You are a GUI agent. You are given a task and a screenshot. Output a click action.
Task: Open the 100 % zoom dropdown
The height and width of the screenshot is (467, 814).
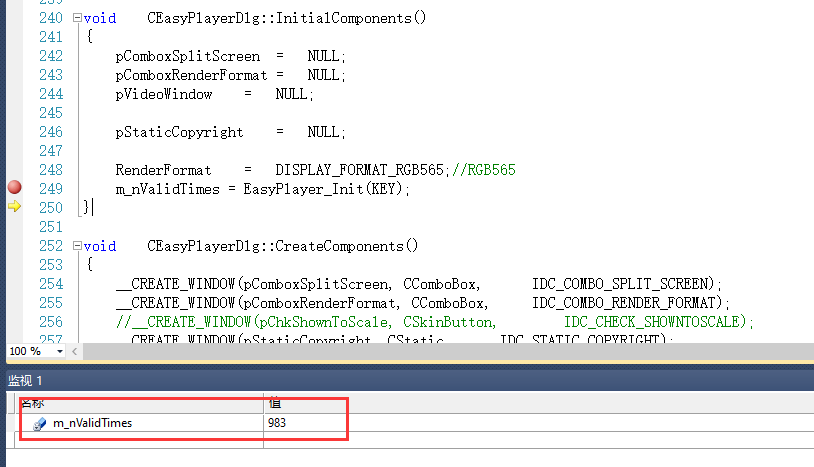60,351
